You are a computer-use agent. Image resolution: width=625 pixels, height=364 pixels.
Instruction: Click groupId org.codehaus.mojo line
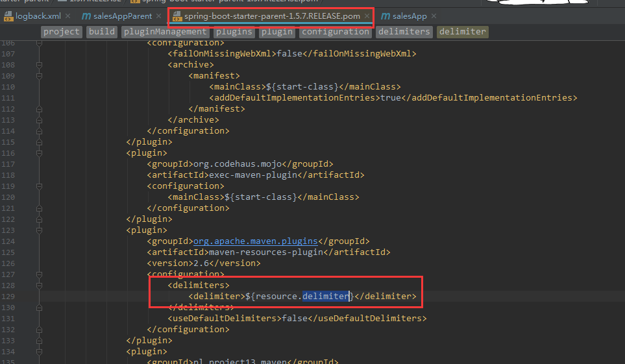click(x=240, y=164)
